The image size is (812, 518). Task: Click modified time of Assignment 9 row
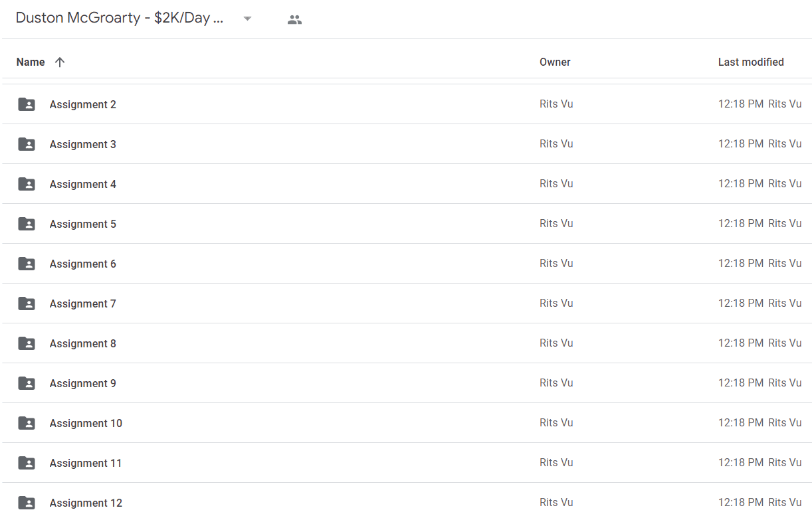741,383
